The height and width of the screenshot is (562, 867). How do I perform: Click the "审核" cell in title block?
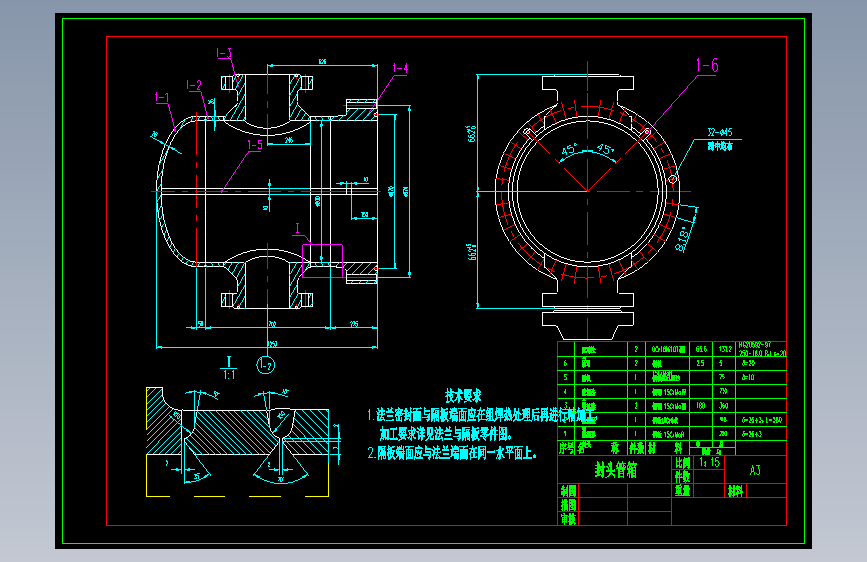tap(568, 519)
